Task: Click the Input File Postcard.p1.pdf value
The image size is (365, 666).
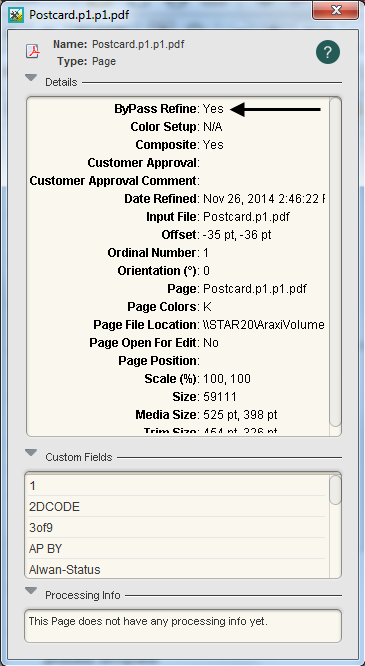Action: click(x=246, y=217)
